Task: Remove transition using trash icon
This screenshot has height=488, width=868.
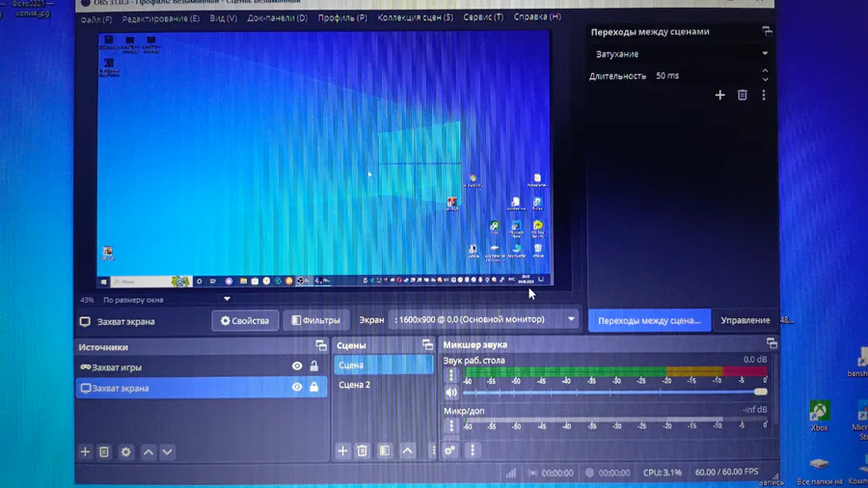Action: 743,95
